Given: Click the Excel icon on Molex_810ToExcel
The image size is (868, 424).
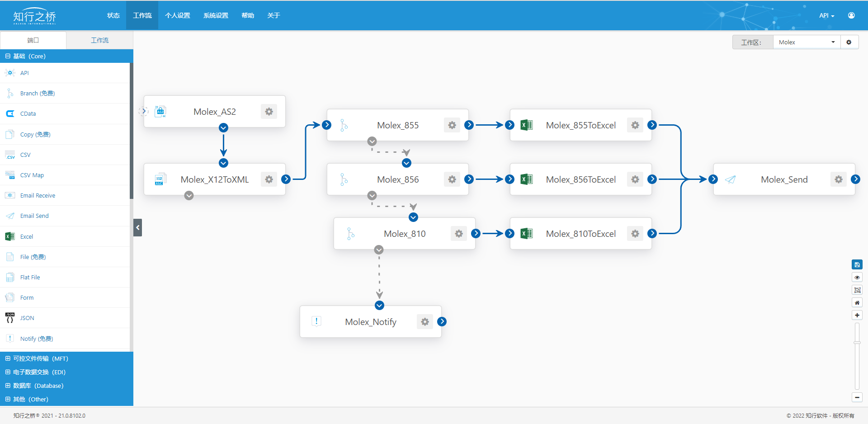Looking at the screenshot, I should click(x=527, y=234).
